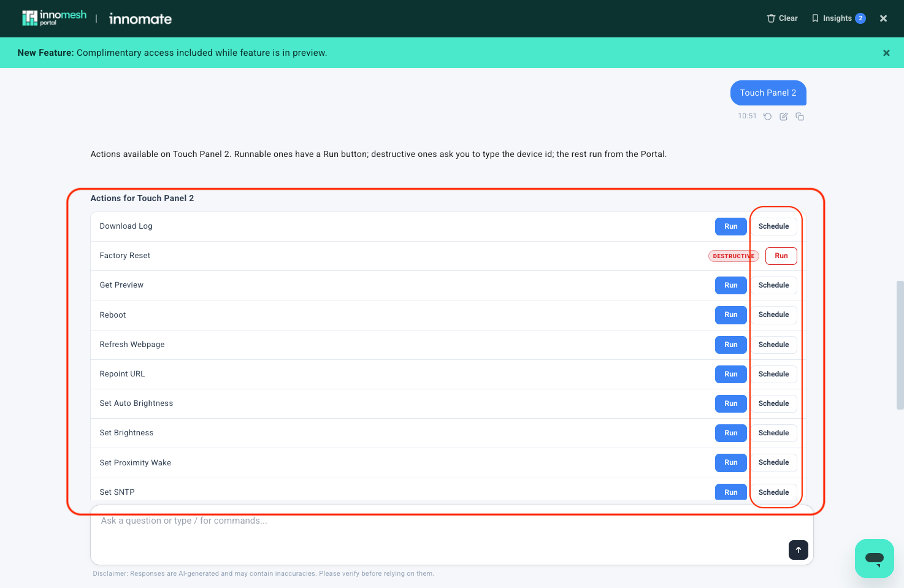Click the DESTRUCTIVE tag on Factory Reset

pyautogui.click(x=734, y=256)
